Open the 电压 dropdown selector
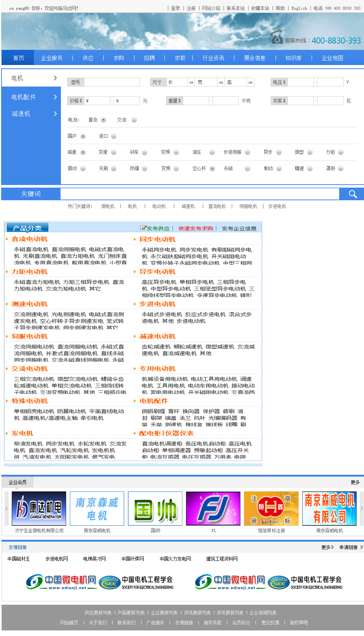The image size is (364, 636). click(279, 82)
